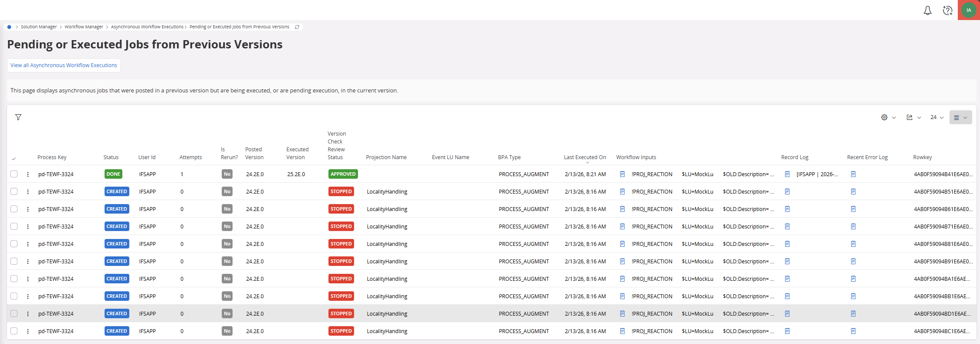Tick the checkbox for rowkey 4AB0F59094B51
The width and height of the screenshot is (980, 344).
click(14, 191)
